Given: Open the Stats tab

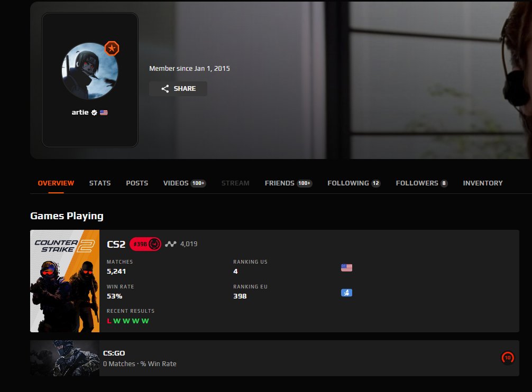Looking at the screenshot, I should 100,183.
